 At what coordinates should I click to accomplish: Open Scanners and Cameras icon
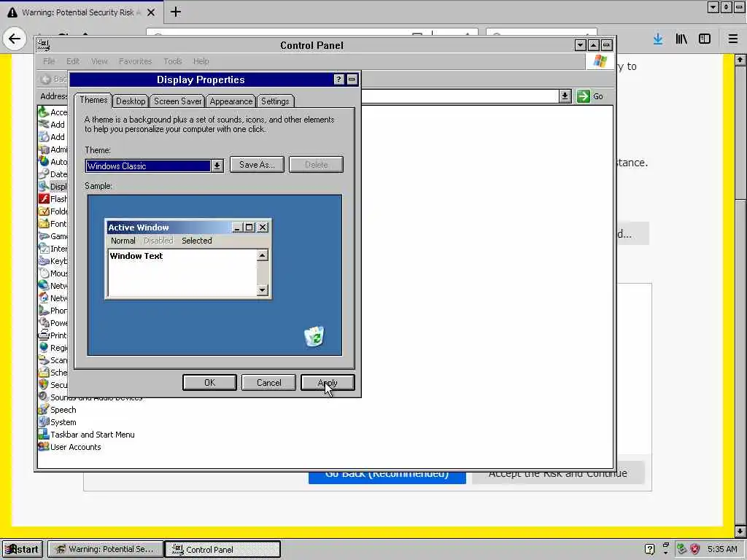pyautogui.click(x=44, y=359)
